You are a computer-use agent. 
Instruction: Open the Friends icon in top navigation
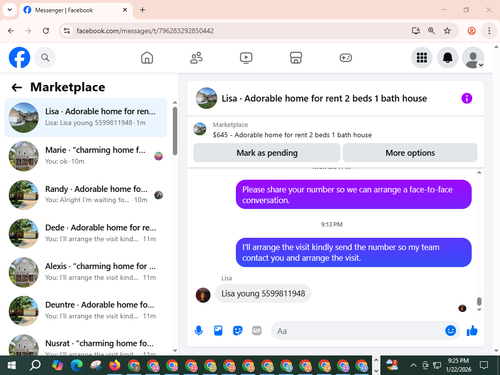coord(196,58)
